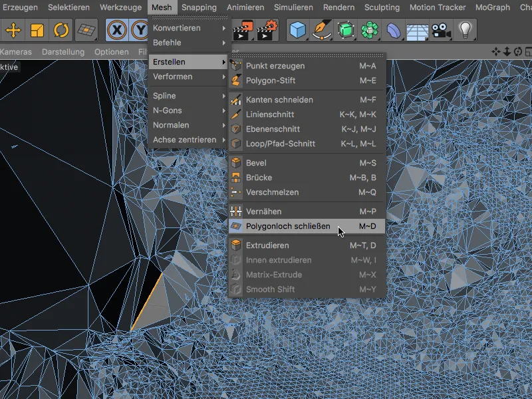Add a Light object
The height and width of the screenshot is (399, 532).
coord(465,30)
